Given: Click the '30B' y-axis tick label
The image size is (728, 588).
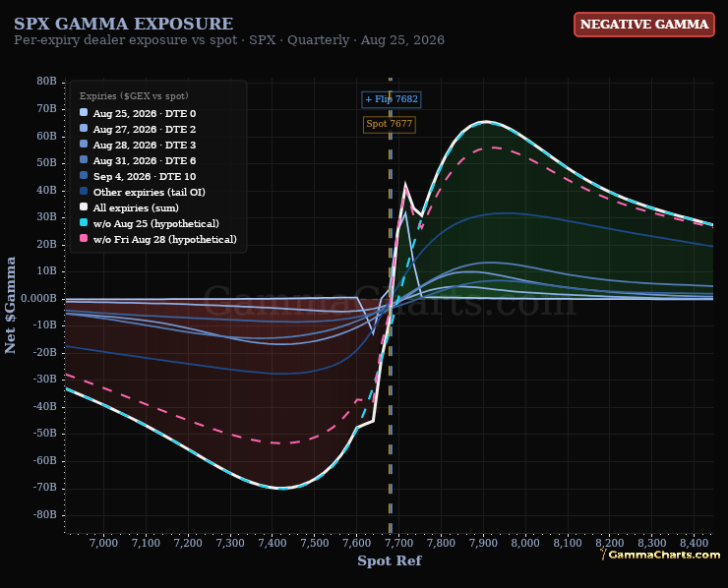Looking at the screenshot, I should [46, 217].
